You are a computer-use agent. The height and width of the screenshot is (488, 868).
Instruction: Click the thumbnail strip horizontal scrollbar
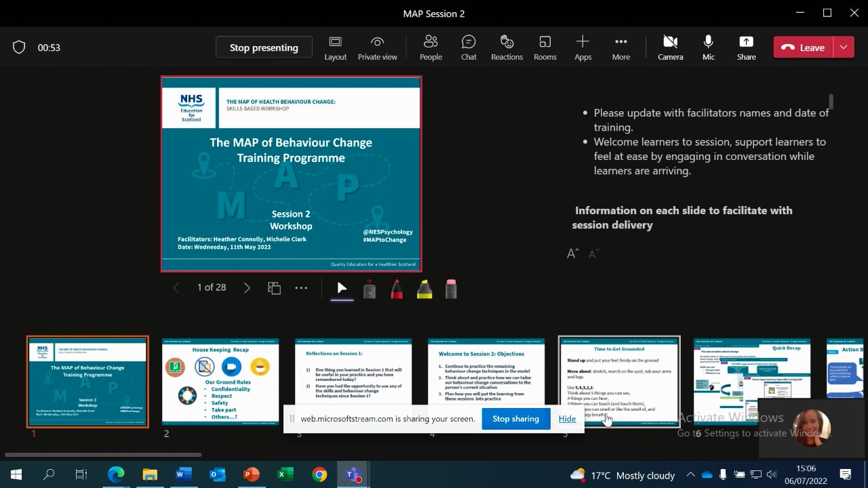pyautogui.click(x=103, y=455)
